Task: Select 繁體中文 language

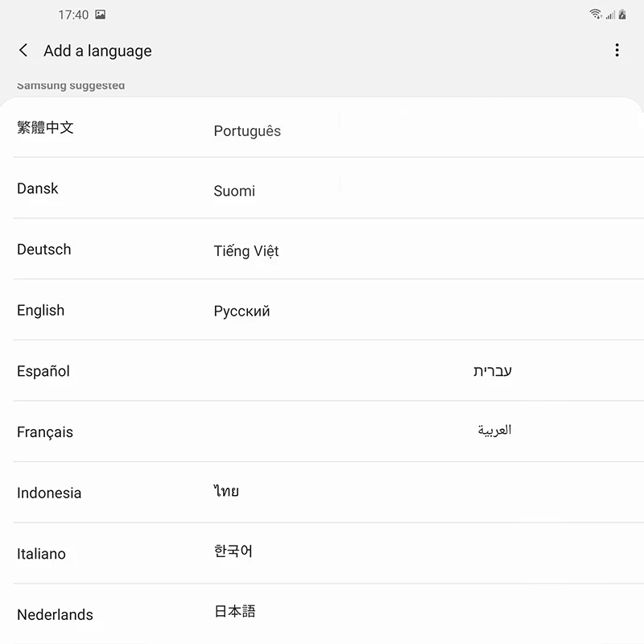Action: click(x=45, y=127)
